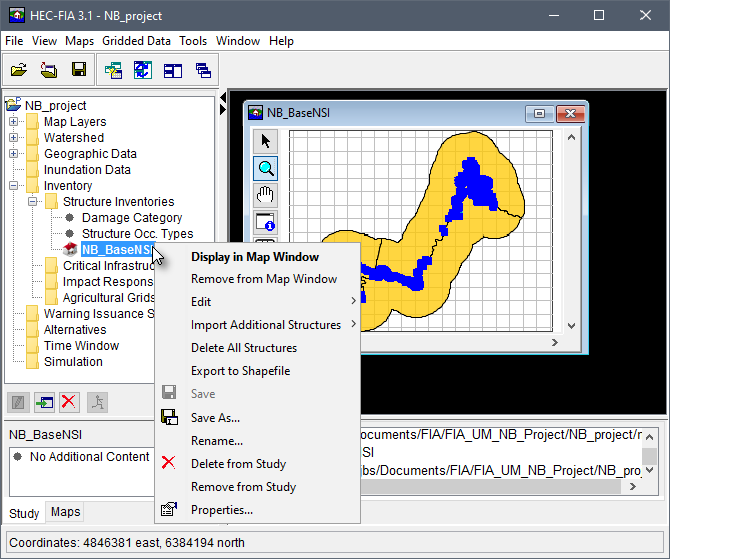Select the arrow pointer tool in map window
The width and height of the screenshot is (743, 559).
point(266,141)
